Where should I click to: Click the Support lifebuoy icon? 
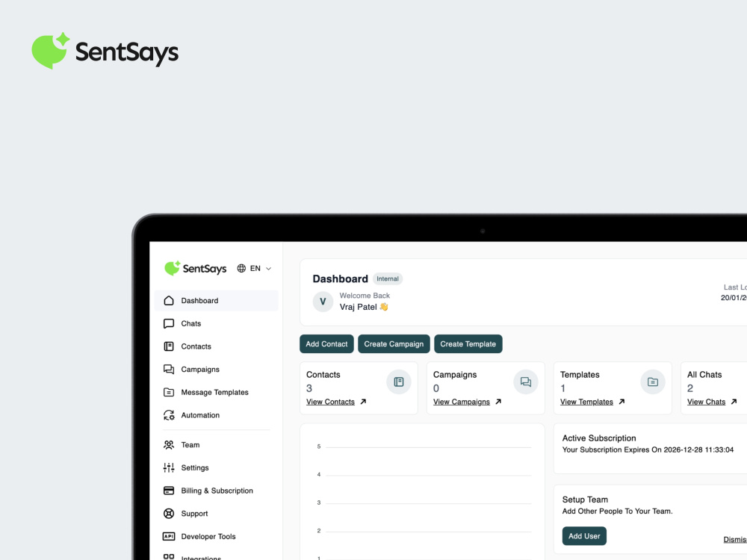[x=169, y=514]
